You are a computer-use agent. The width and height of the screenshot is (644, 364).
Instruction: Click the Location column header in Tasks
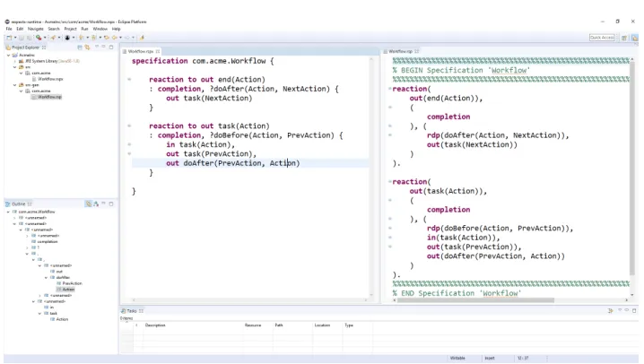coord(322,325)
